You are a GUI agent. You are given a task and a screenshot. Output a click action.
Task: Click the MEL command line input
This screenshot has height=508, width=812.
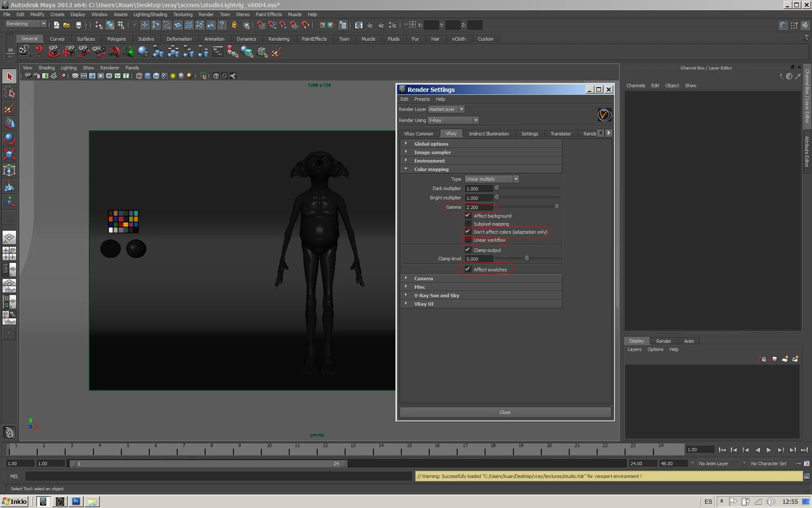(218, 476)
